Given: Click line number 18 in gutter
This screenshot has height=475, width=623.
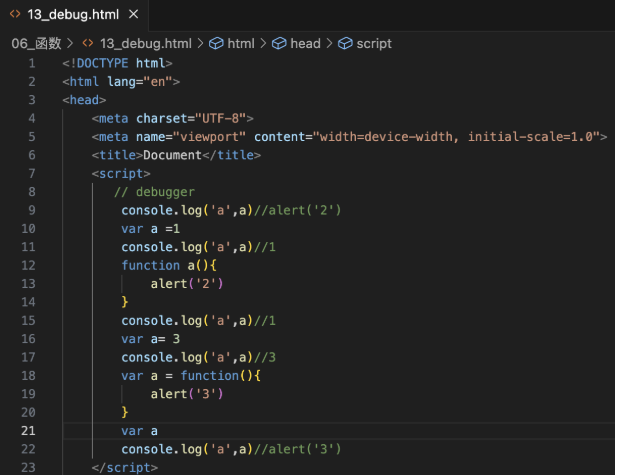Looking at the screenshot, I should [x=28, y=376].
